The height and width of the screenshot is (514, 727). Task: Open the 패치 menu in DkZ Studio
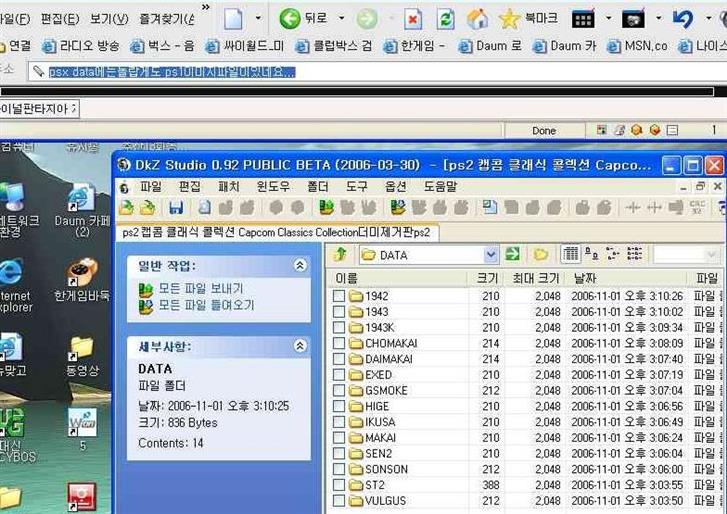pyautogui.click(x=229, y=187)
